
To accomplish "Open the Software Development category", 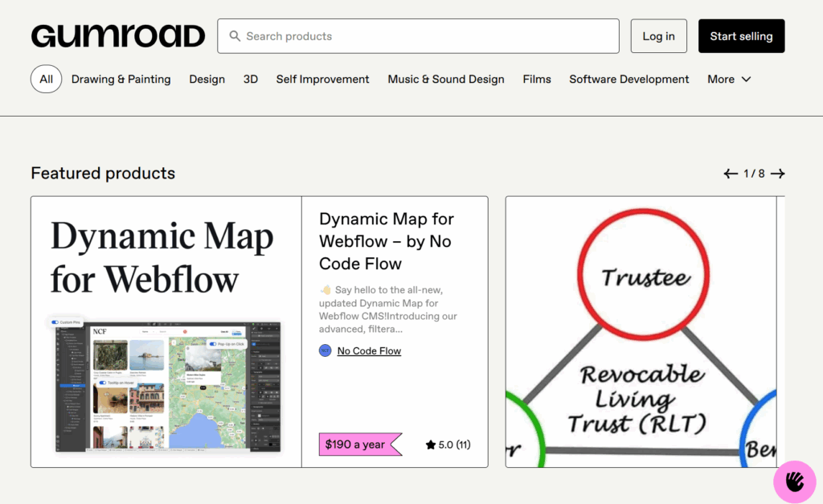I will click(629, 79).
